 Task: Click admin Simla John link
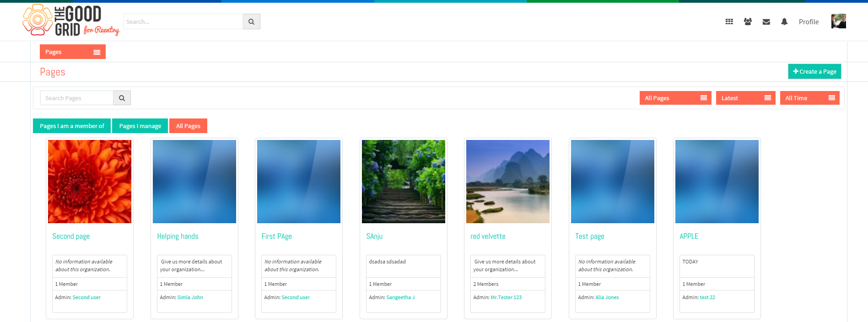[190, 297]
